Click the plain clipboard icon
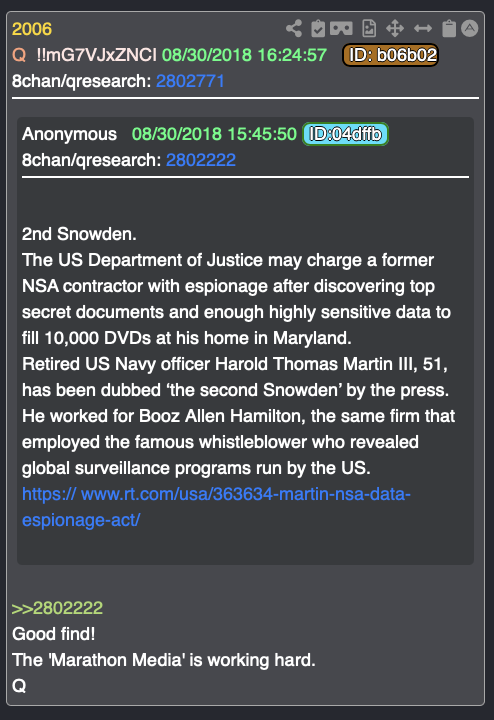Viewport: 494px width, 720px height. click(x=449, y=28)
